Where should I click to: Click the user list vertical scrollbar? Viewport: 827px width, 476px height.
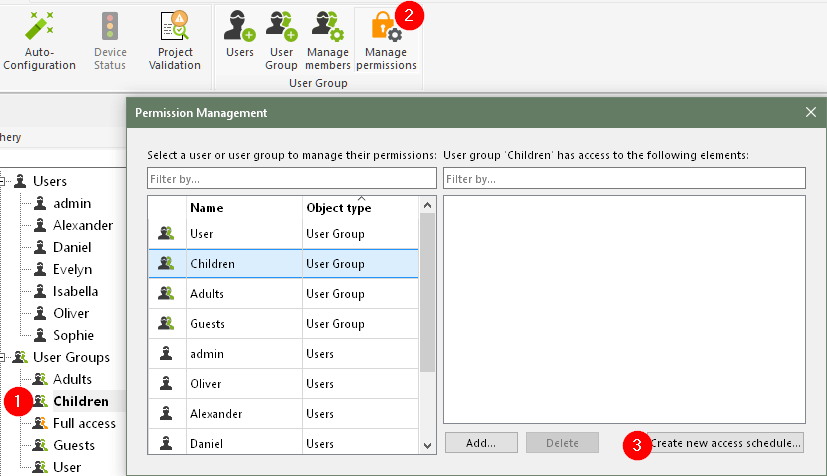[x=428, y=290]
